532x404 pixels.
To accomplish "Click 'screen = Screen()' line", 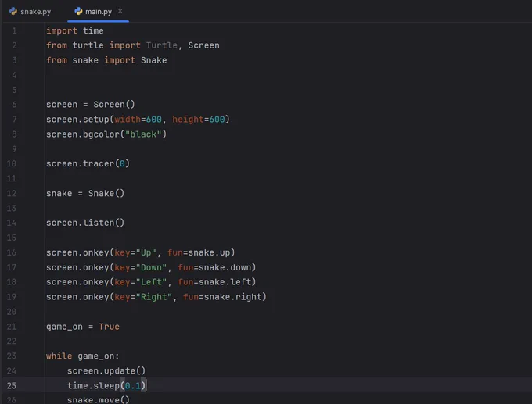I will tap(91, 105).
